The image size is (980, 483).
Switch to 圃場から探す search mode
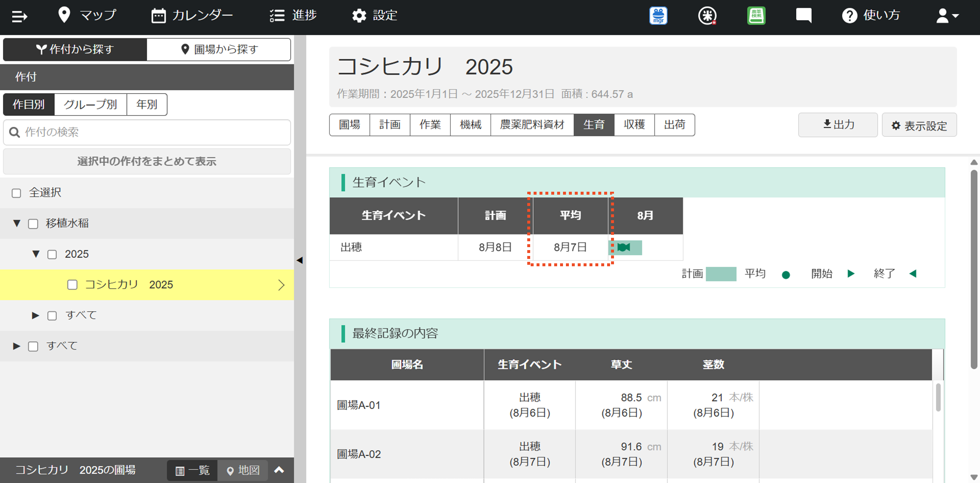tap(219, 50)
